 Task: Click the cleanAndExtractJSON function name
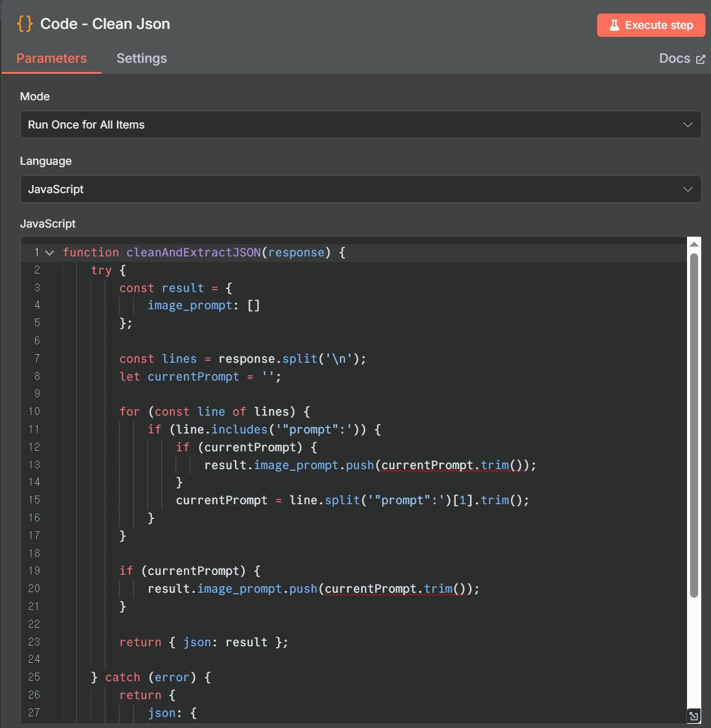point(193,253)
